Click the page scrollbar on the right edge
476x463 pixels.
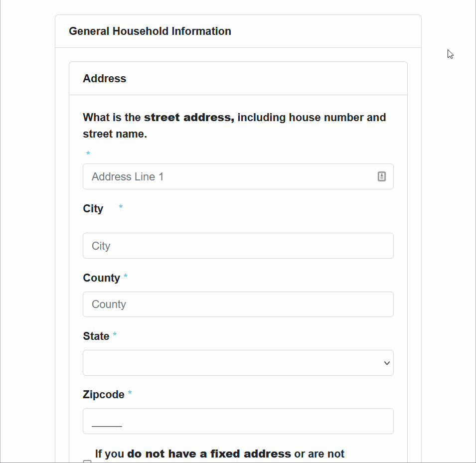473,199
